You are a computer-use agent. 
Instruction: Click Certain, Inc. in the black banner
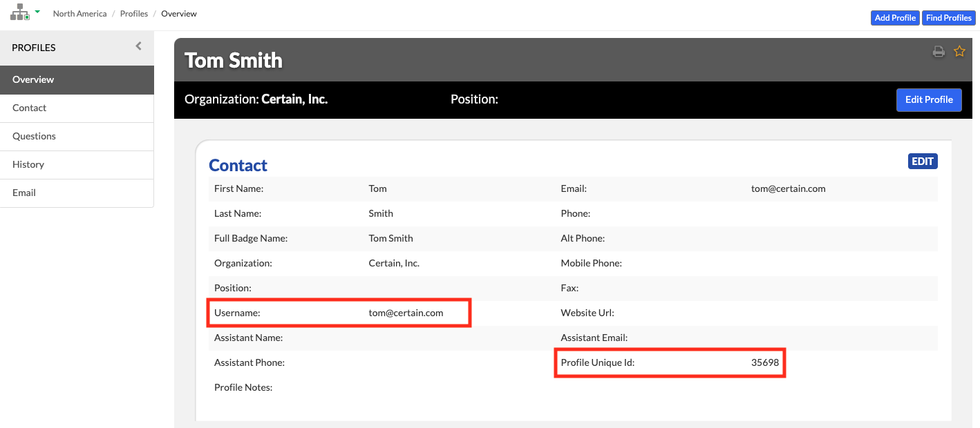click(294, 99)
